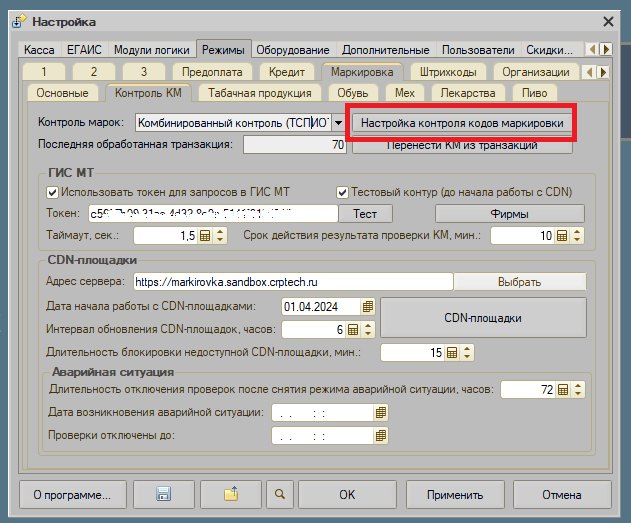Open the Организации tab

tap(536, 72)
